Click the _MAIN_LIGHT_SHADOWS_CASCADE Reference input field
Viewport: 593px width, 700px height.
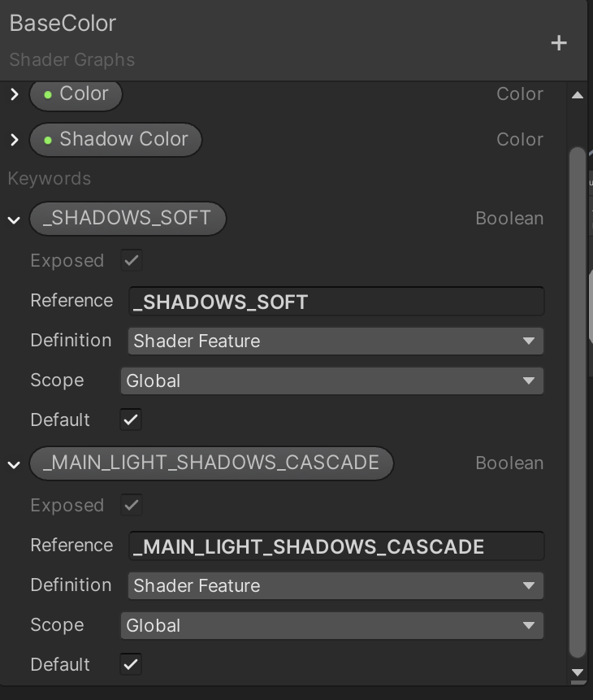coord(336,546)
